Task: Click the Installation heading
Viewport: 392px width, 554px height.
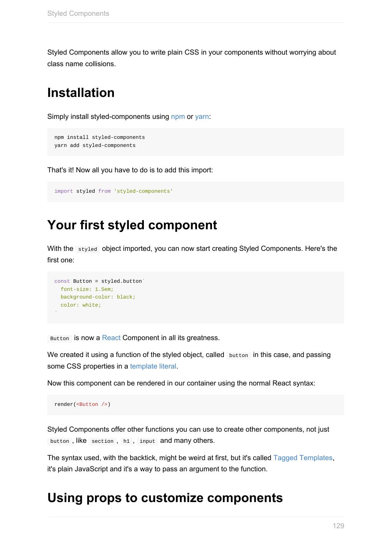Action: (81, 93)
